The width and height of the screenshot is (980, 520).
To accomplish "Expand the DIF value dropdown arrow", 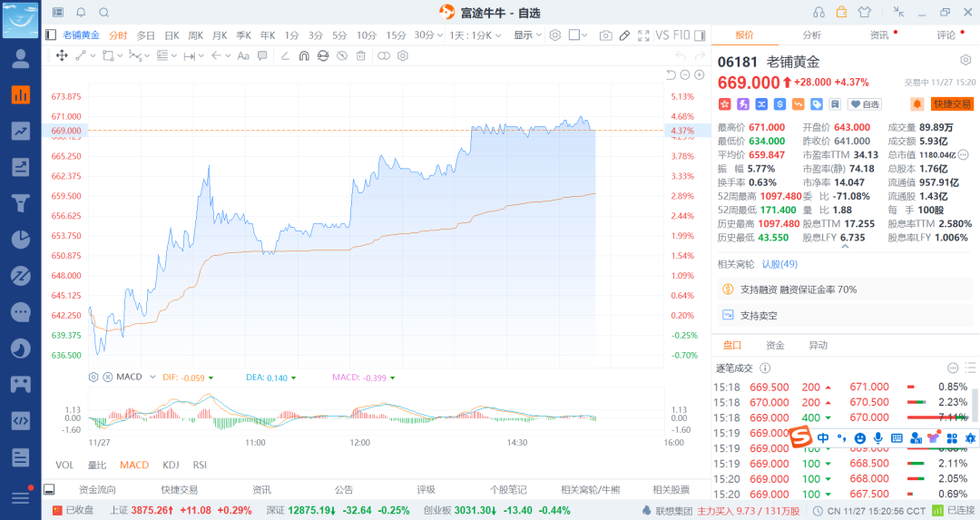I will click(x=211, y=378).
